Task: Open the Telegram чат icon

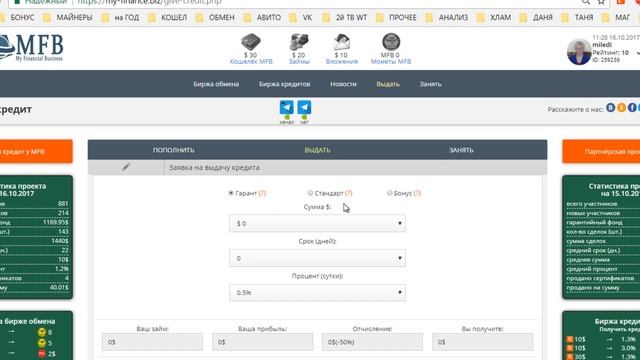Action: pyautogui.click(x=304, y=107)
